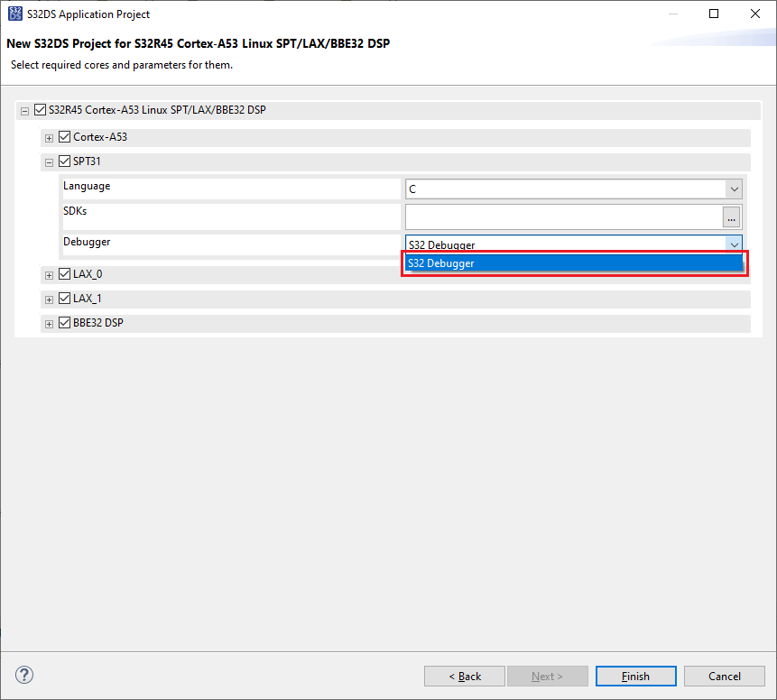Collapse the S32R45 root tree node
This screenshot has width=777, height=700.
click(x=24, y=111)
